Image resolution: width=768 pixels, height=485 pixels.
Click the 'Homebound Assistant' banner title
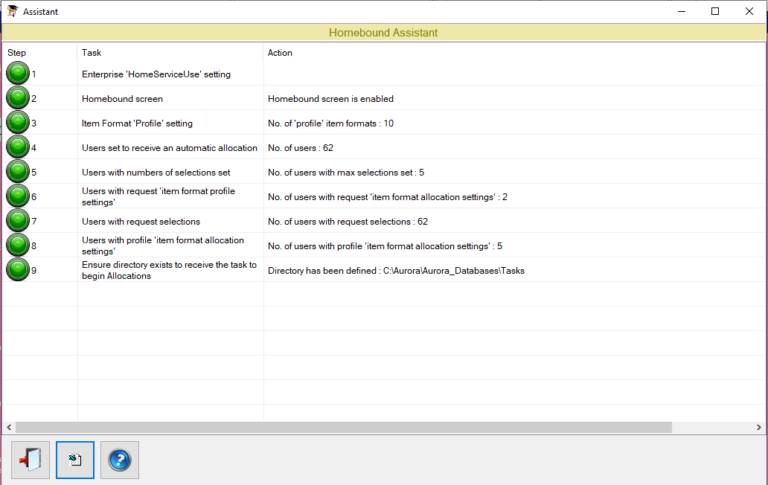click(383, 33)
